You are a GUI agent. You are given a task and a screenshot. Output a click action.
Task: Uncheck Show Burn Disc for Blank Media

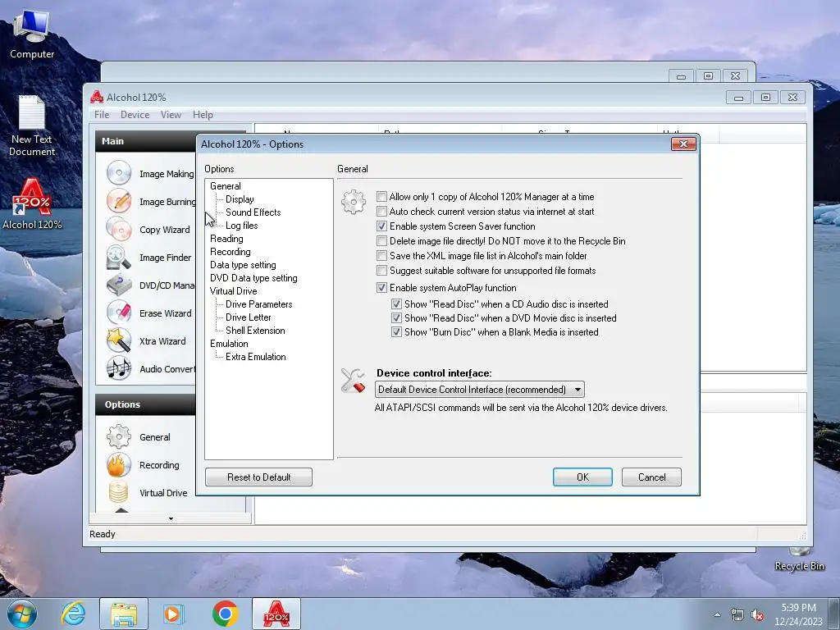point(396,331)
